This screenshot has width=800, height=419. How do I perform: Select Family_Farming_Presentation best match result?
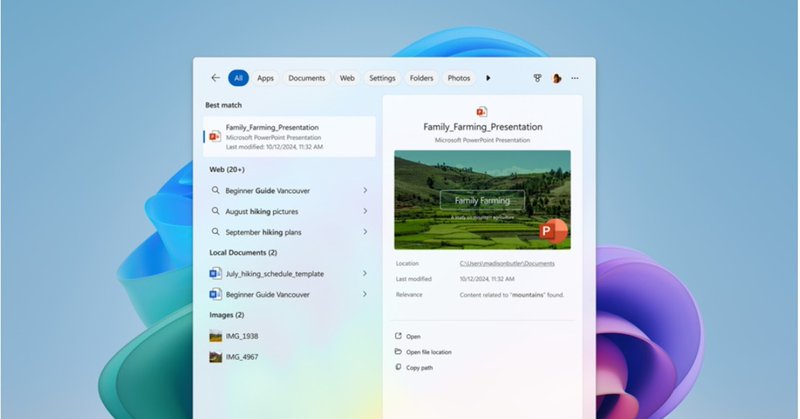click(289, 137)
